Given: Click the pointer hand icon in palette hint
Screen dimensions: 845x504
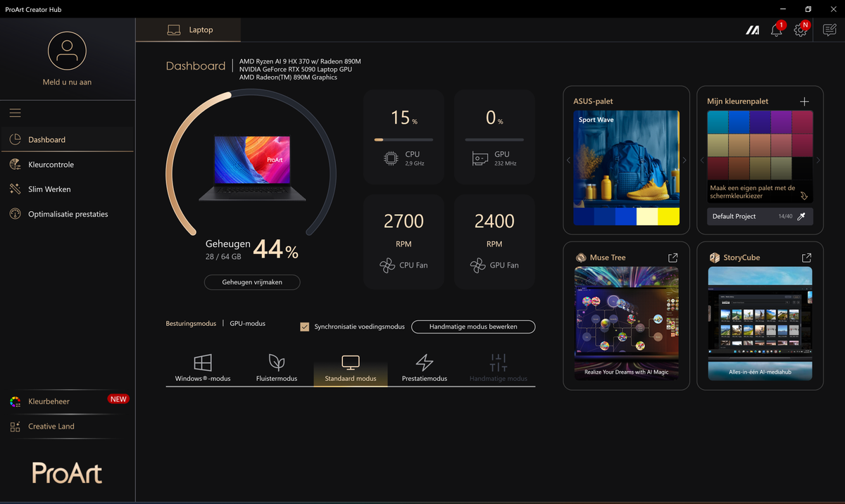Looking at the screenshot, I should point(804,196).
